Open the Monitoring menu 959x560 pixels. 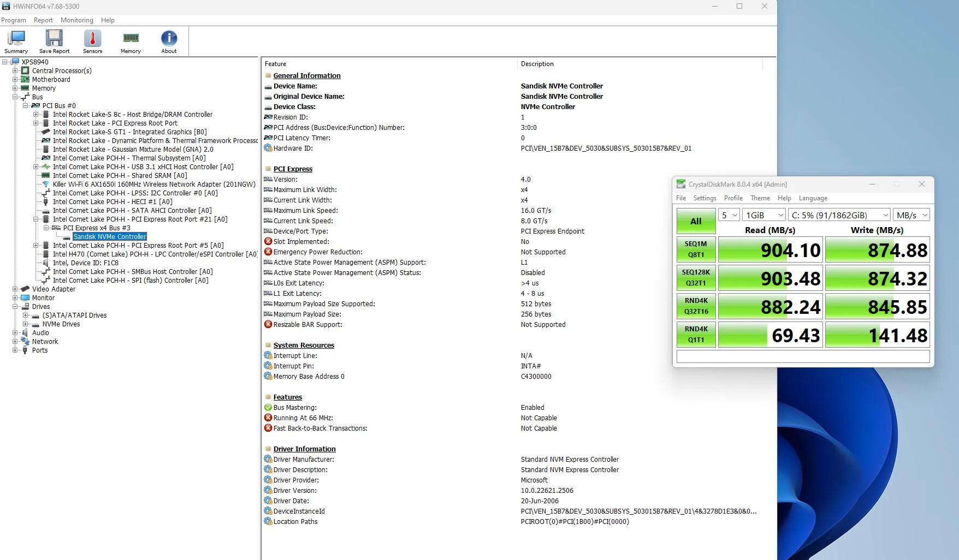(x=77, y=20)
